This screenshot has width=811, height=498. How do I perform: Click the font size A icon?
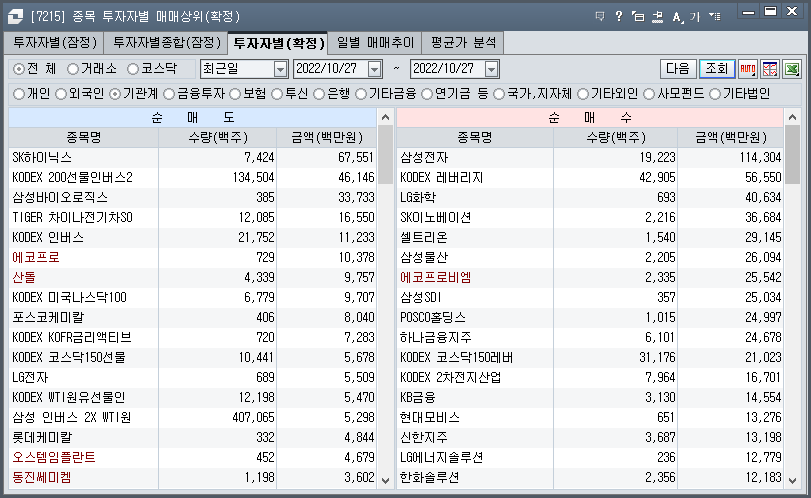(x=677, y=17)
